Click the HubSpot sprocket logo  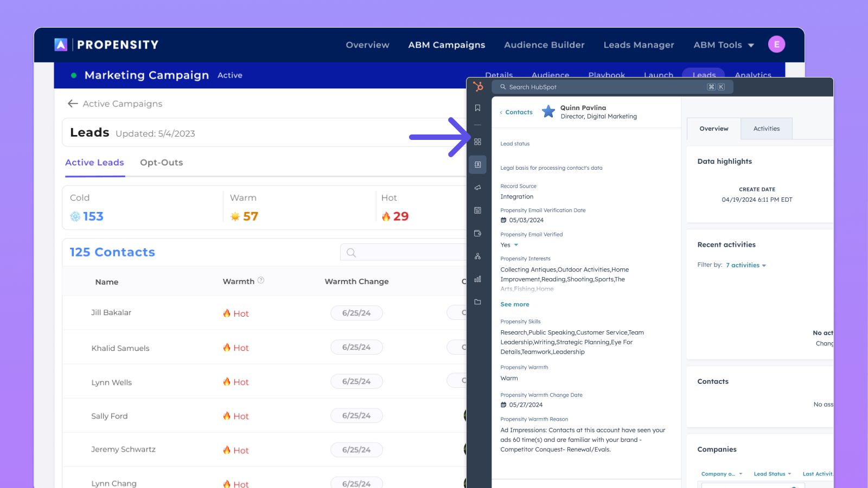point(478,87)
